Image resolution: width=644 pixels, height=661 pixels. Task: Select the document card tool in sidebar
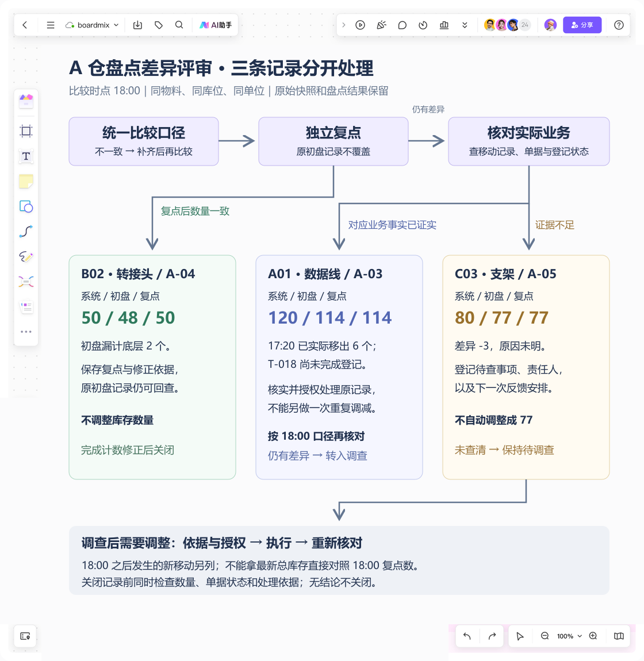pos(26,307)
